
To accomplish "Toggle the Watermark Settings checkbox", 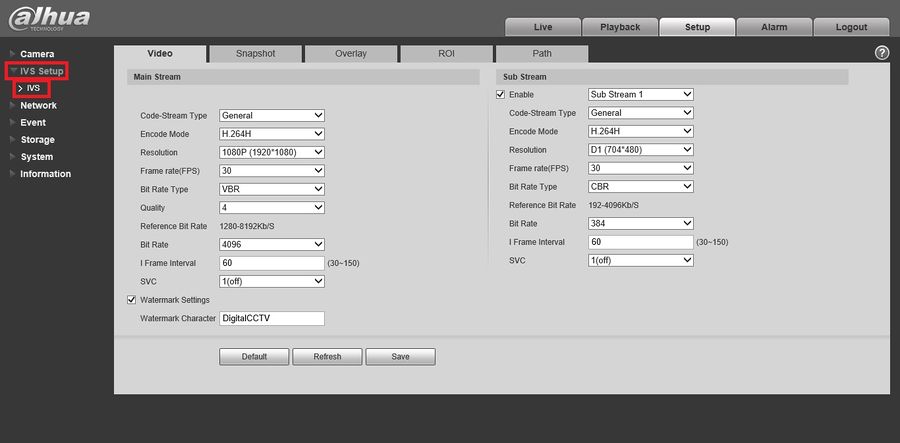I will 131,300.
